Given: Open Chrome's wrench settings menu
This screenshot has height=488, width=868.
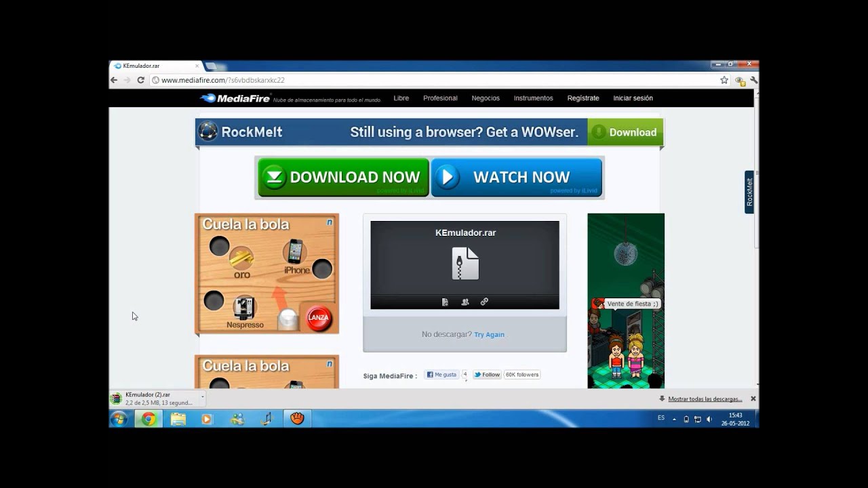Looking at the screenshot, I should (x=753, y=80).
